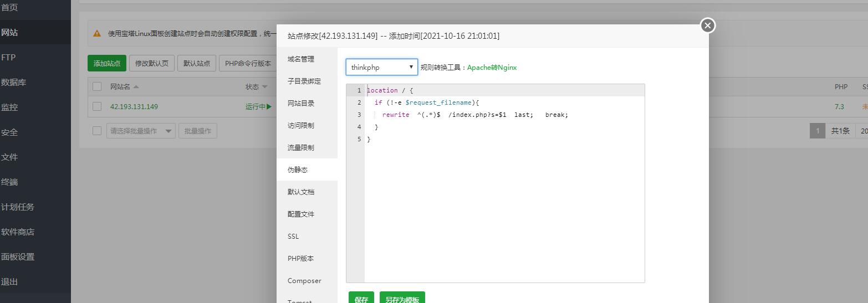Check the 42.193.131.149 site row checkbox
This screenshot has height=303, width=868.
coord(97,106)
